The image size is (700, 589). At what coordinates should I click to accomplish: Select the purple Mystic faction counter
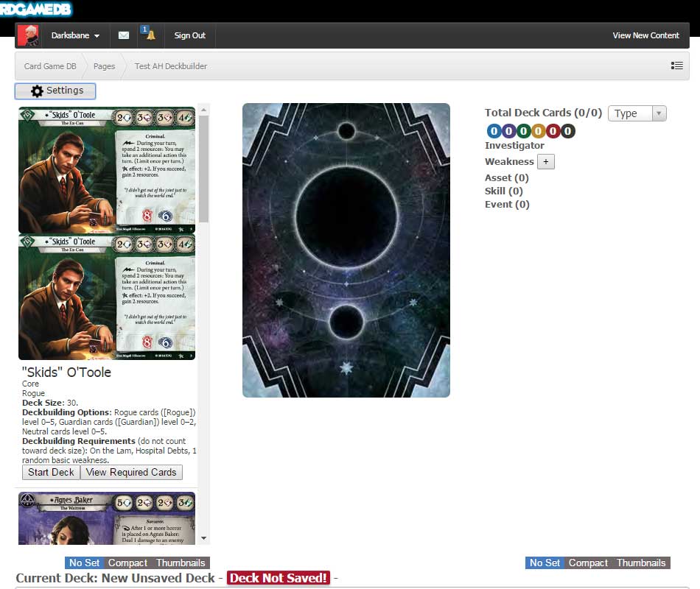[x=508, y=131]
